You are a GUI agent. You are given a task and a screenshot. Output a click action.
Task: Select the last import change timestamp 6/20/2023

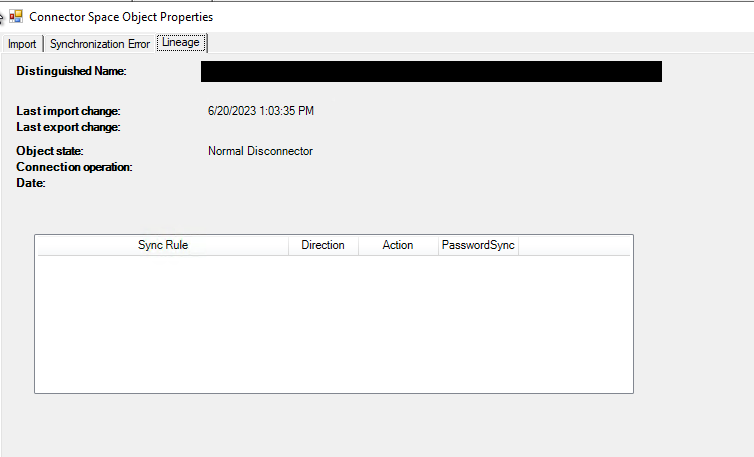pos(261,111)
